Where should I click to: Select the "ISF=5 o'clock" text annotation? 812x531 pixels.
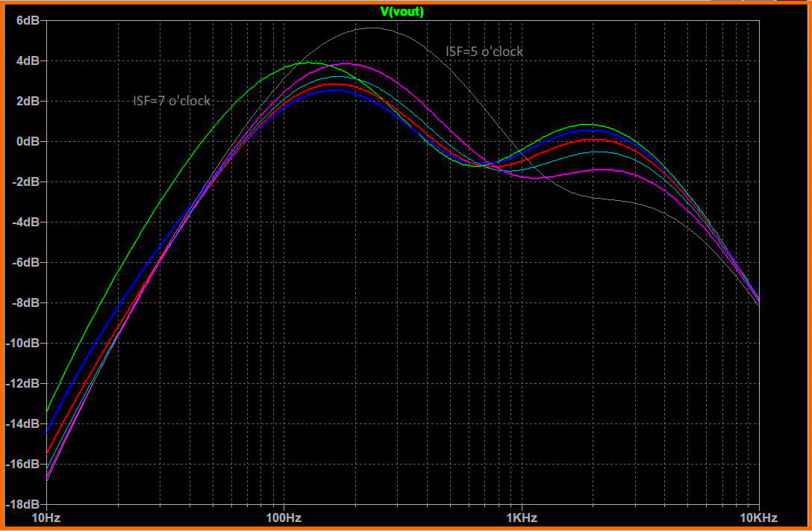click(x=484, y=52)
